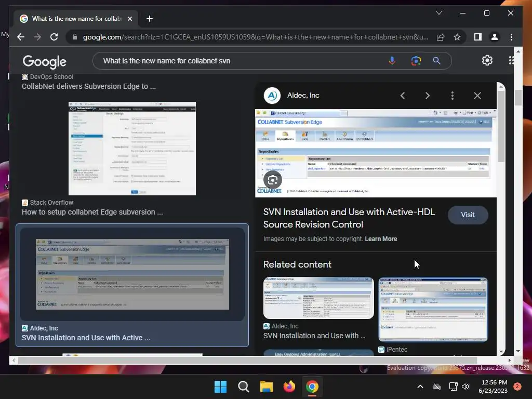Open related Aldec, Inc thumbnail
Screen dimensions: 532x399
318,298
